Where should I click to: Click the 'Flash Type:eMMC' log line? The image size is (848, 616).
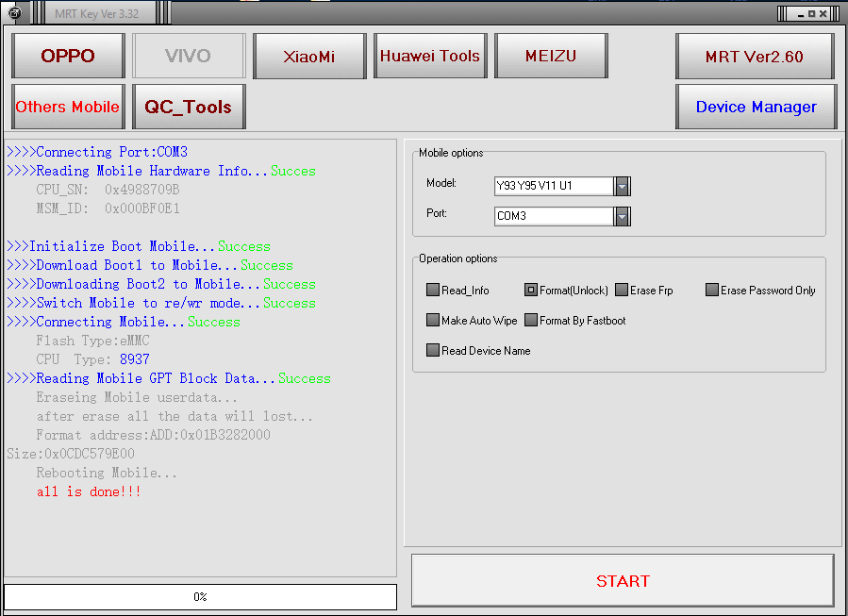[x=93, y=341]
